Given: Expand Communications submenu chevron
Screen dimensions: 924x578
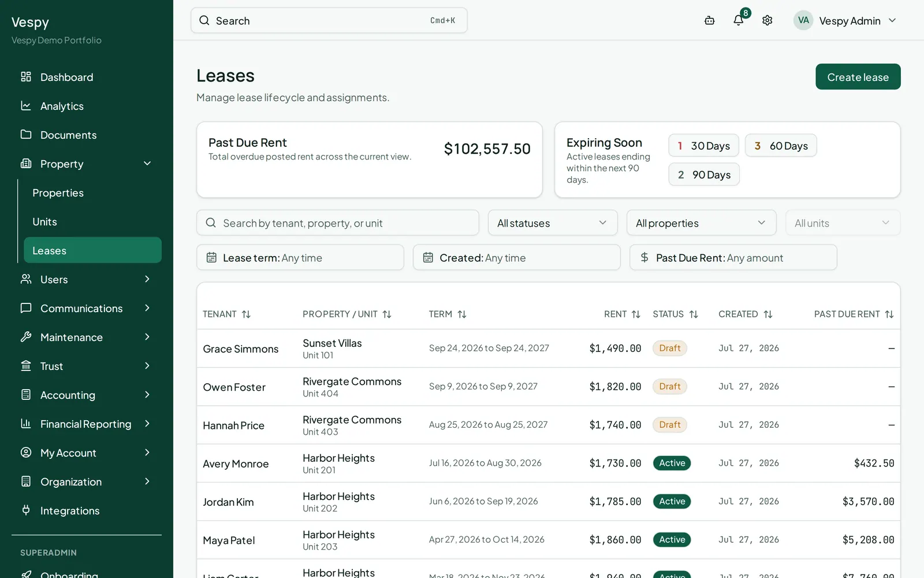Looking at the screenshot, I should click(147, 308).
